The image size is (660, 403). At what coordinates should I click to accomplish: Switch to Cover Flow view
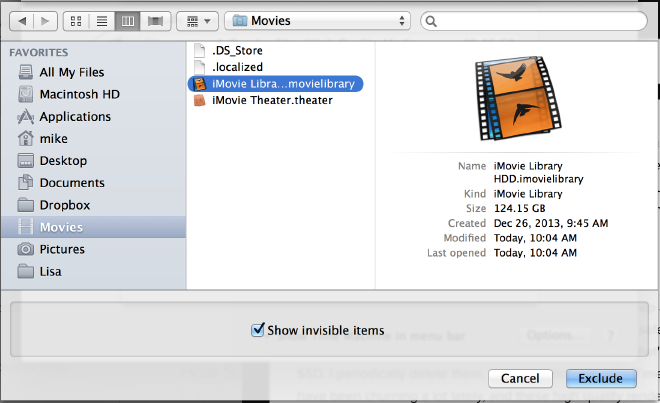tap(155, 21)
